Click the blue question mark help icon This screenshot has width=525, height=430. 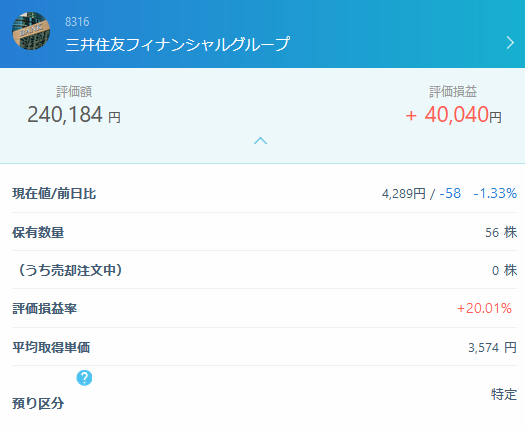[x=84, y=378]
